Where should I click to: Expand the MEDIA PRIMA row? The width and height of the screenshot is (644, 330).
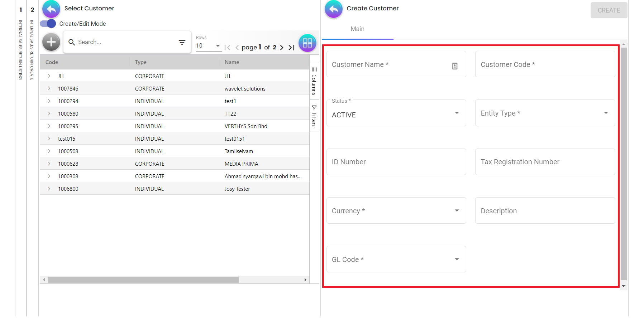(49, 164)
